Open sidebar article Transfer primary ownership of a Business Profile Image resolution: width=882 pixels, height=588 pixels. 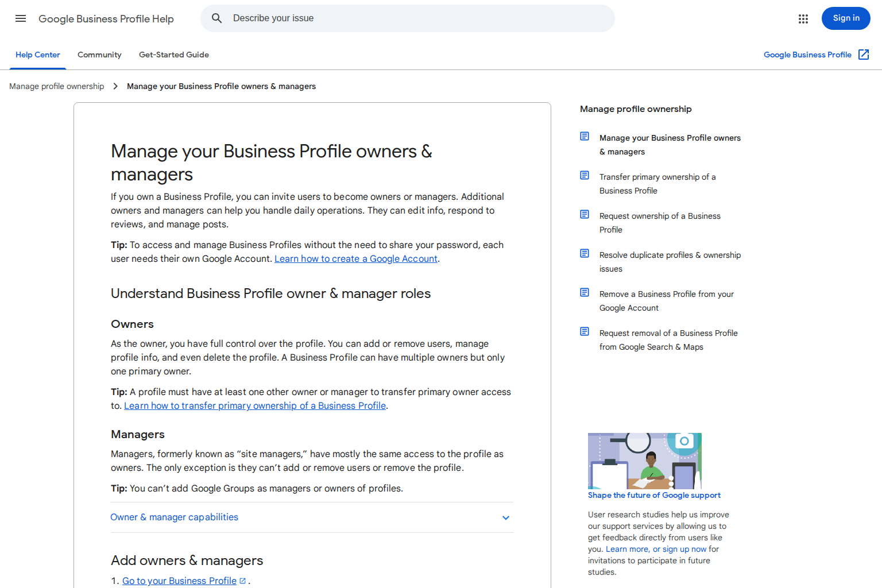[x=657, y=184]
